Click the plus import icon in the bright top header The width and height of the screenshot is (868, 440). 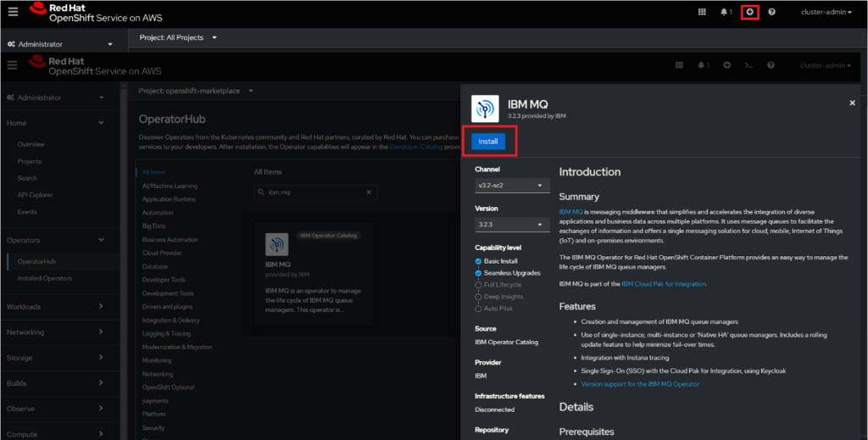tap(749, 12)
